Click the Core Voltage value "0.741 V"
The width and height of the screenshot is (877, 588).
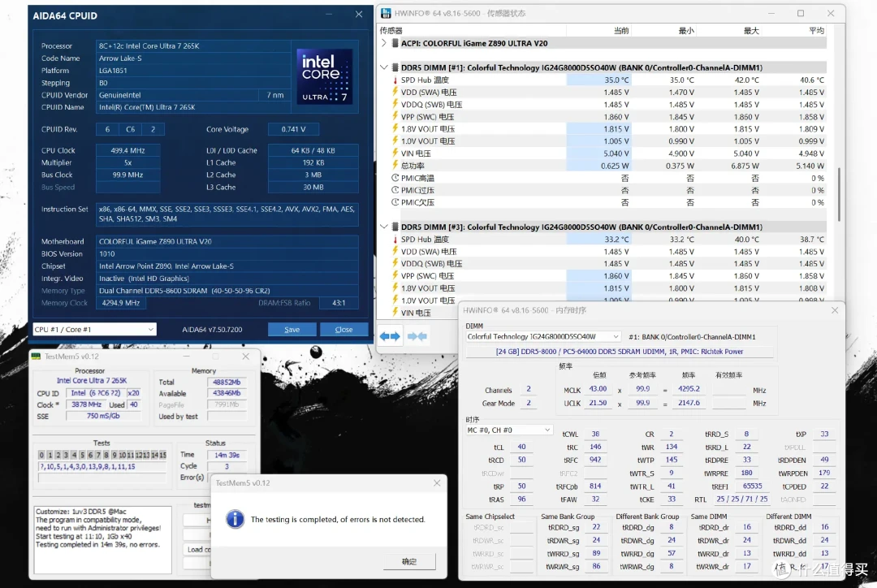point(294,129)
